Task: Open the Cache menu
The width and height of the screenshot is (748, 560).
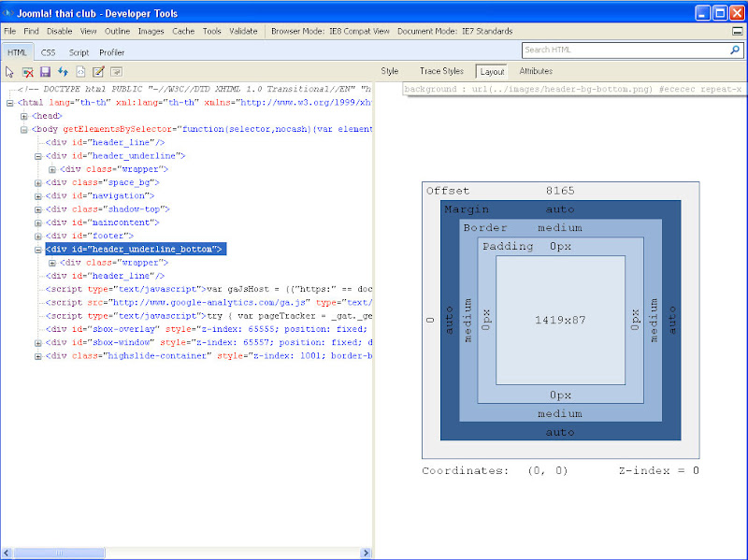Action: 183,31
